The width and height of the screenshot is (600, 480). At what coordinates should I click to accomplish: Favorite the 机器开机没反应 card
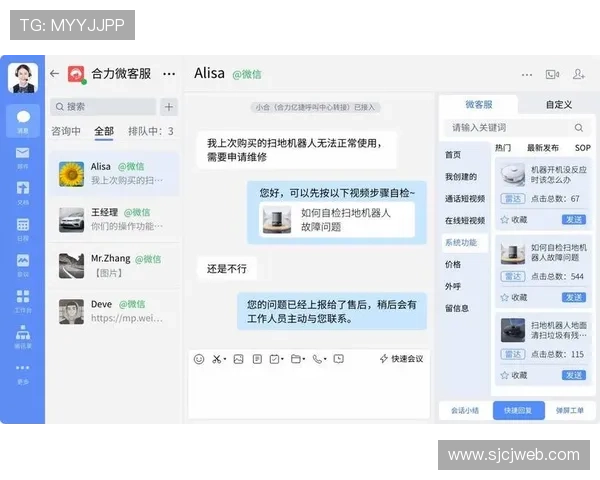pos(514,220)
